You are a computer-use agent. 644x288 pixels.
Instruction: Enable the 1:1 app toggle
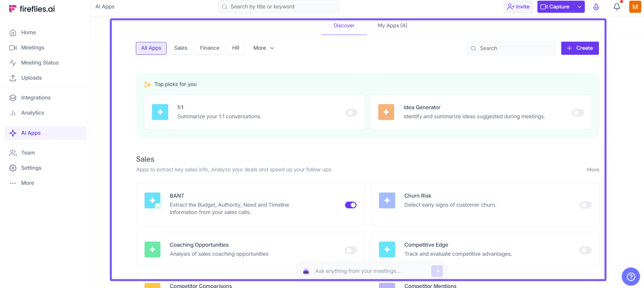point(351,113)
